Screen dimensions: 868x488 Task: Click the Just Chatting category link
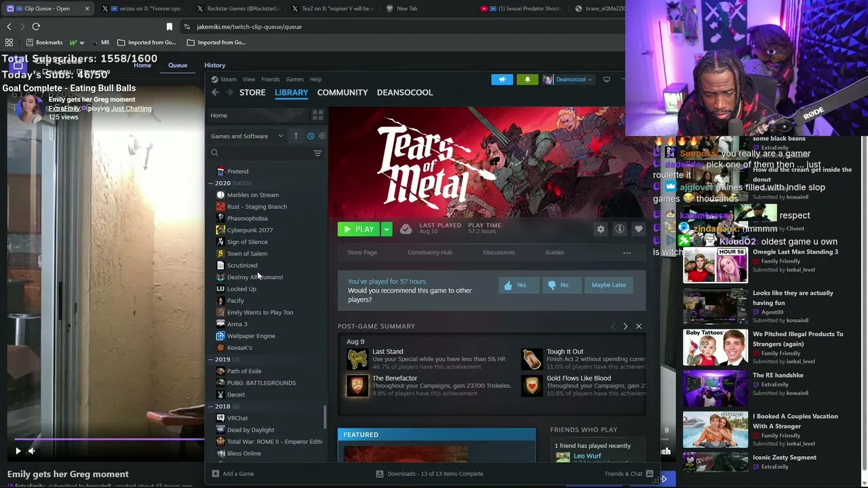click(132, 108)
